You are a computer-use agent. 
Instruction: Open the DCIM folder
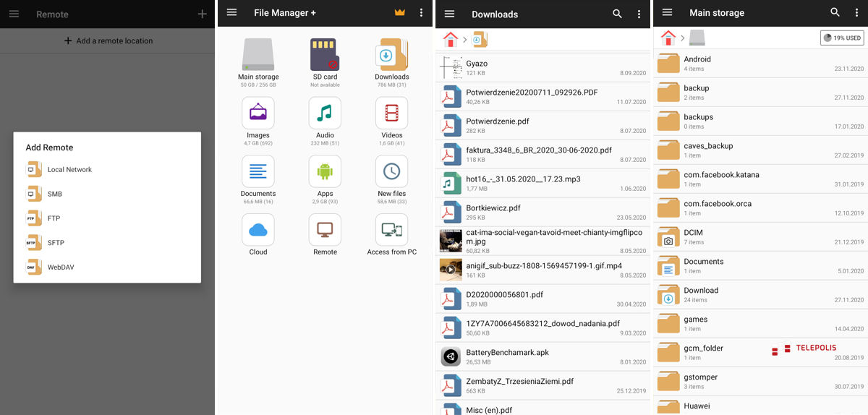coord(693,236)
